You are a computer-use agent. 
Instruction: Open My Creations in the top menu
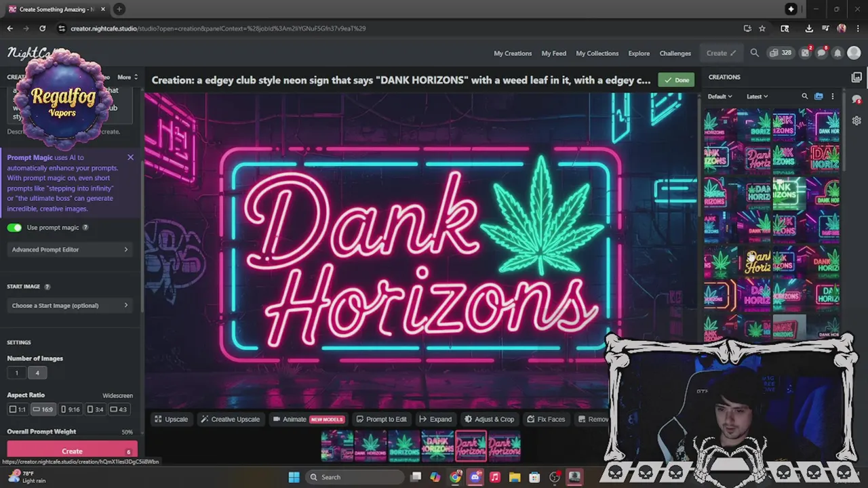coord(513,53)
